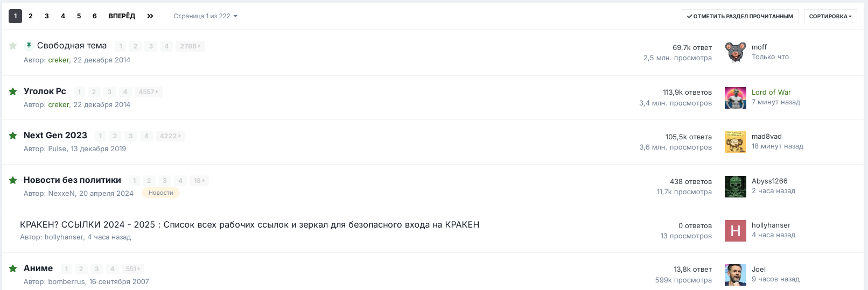Click the star icon beside Аниме topic
The width and height of the screenshot is (868, 290).
[13, 268]
